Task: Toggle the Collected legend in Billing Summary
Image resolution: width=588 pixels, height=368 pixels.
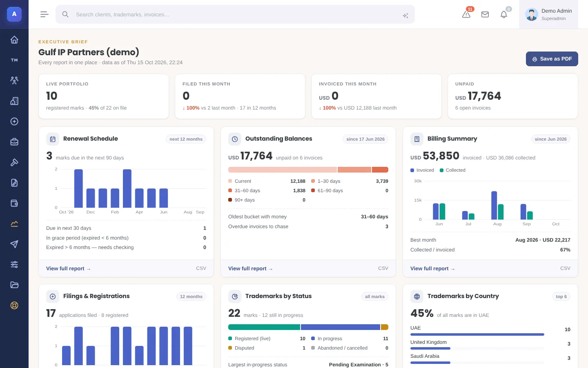Action: (x=452, y=170)
